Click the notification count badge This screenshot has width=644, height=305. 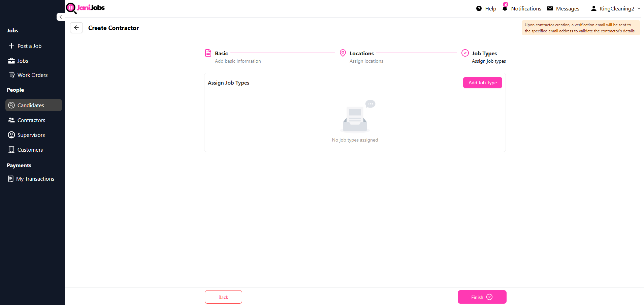(506, 4)
